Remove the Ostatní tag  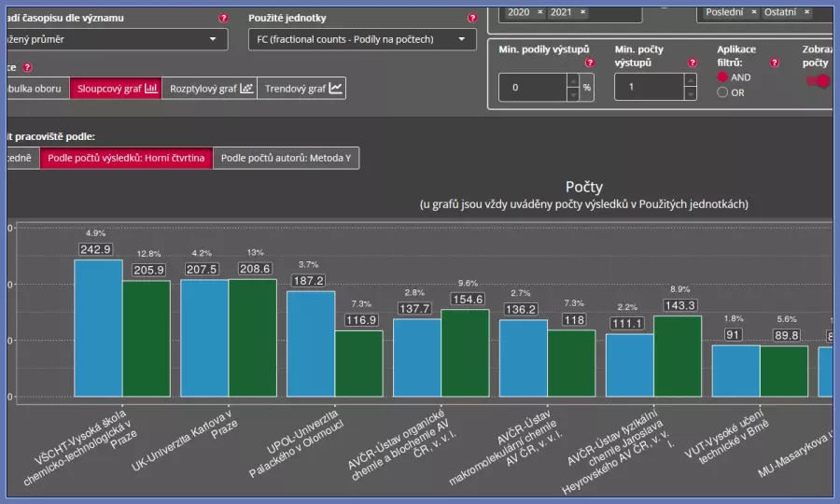(x=806, y=12)
